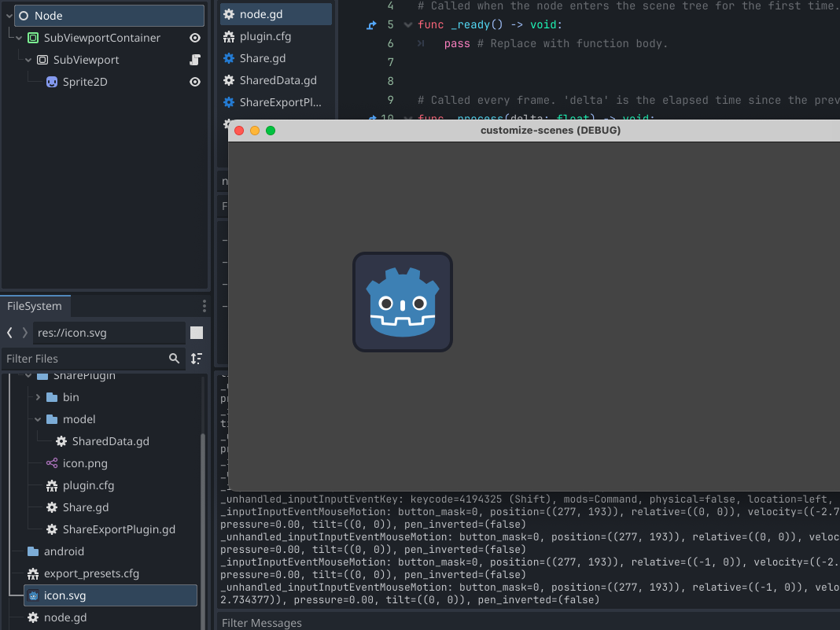The image size is (840, 630).
Task: Click the Sprite2D node icon
Action: 52,82
